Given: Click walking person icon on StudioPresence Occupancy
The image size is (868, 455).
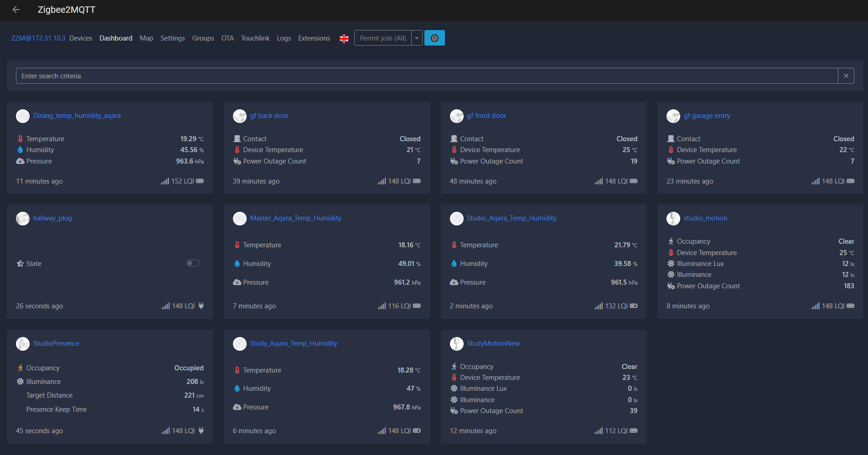Looking at the screenshot, I should pos(20,368).
